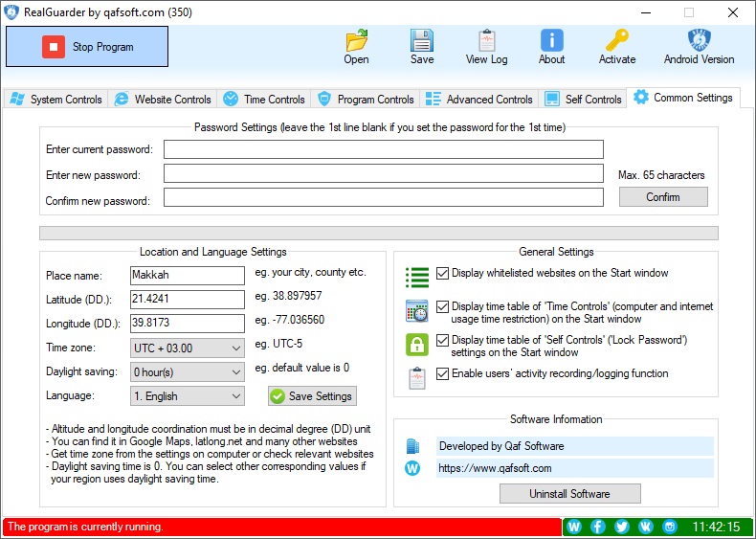This screenshot has width=756, height=539.
Task: Click the Place name input field
Action: [188, 276]
